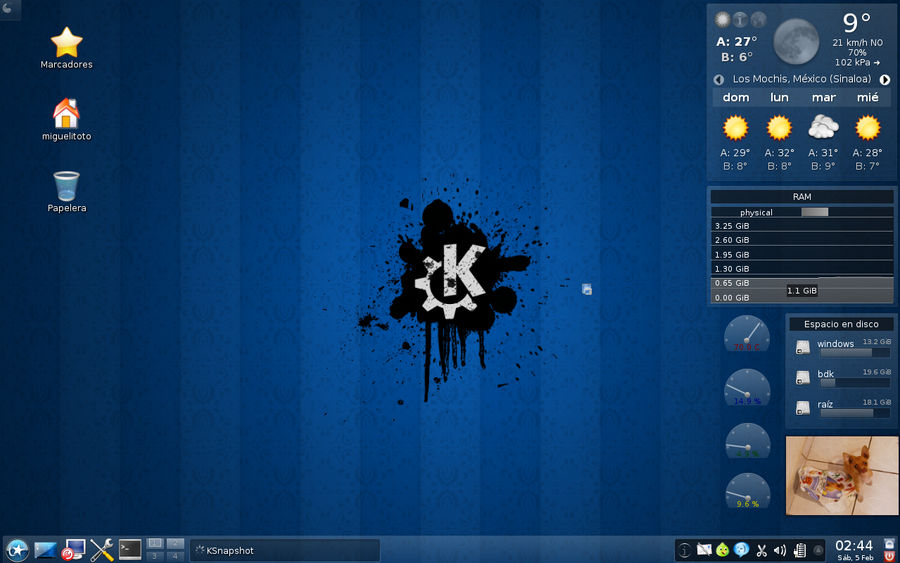Click the moon current conditions icon
Screen dimensions: 900x563
pyautogui.click(x=796, y=41)
